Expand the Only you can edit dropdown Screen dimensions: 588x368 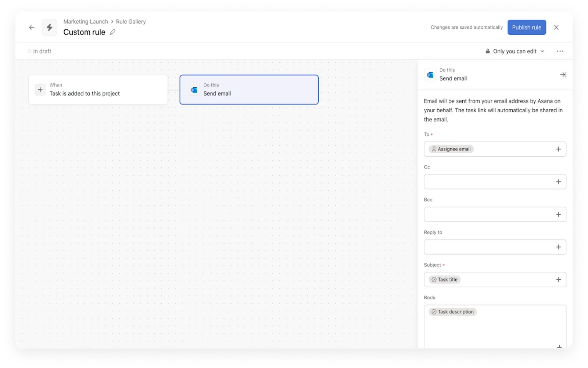tap(515, 51)
